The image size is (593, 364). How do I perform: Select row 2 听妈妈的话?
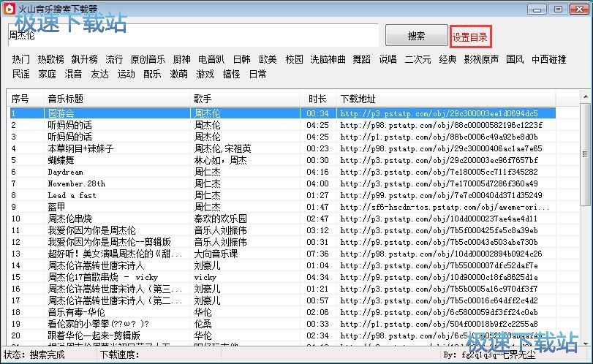(283, 125)
